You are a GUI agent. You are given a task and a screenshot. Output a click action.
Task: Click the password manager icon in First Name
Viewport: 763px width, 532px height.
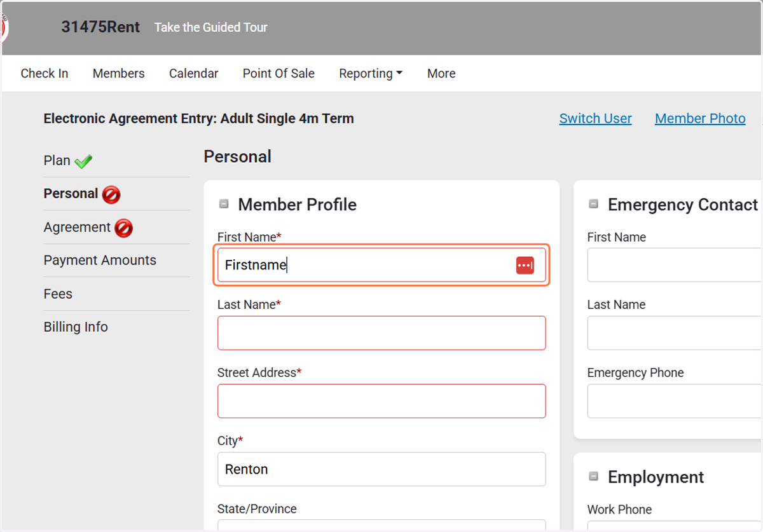click(525, 265)
